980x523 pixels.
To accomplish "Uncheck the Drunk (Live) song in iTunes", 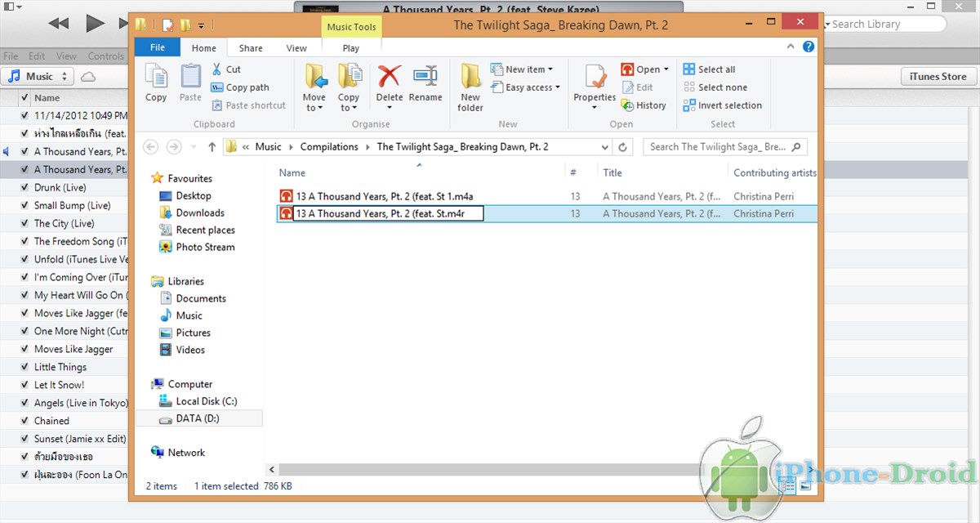I will pyautogui.click(x=24, y=188).
